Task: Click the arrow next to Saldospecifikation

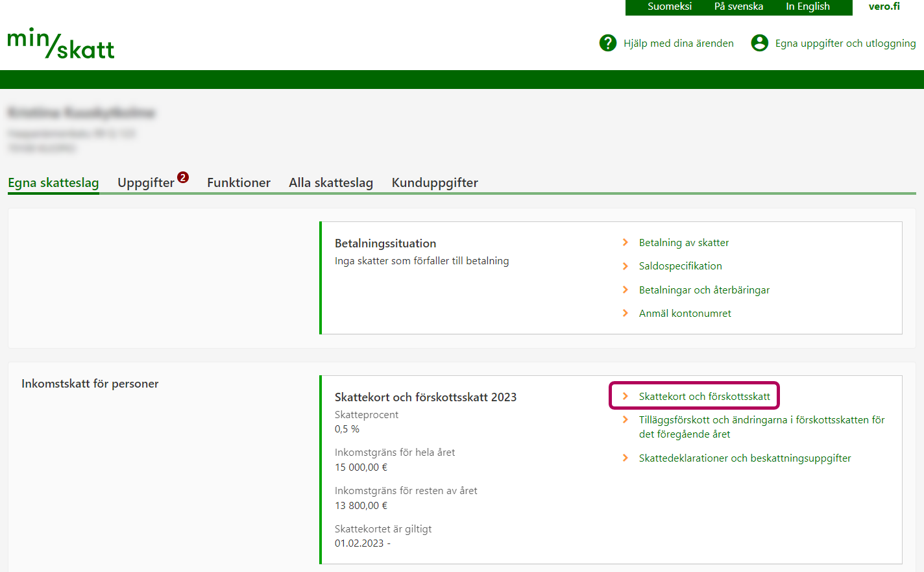Action: tap(626, 266)
